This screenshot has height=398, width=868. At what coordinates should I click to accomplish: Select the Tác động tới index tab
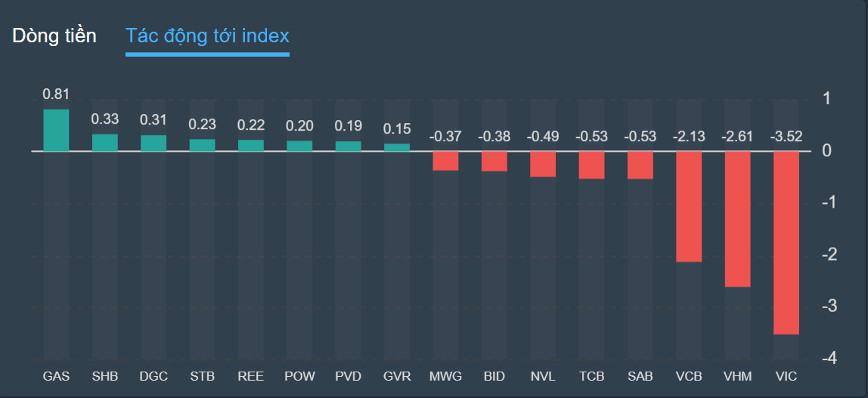(207, 35)
